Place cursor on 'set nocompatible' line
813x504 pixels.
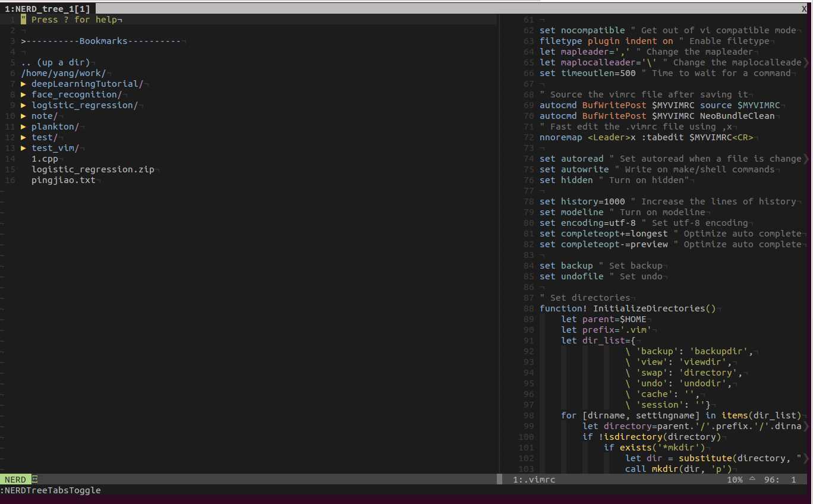pyautogui.click(x=667, y=30)
